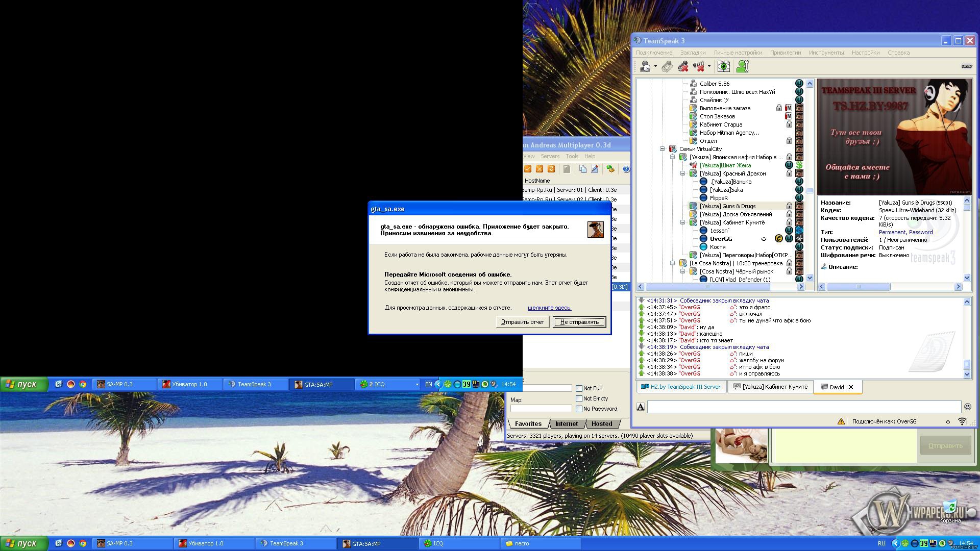Open the speakers mute dropdown arrow in TeamSpeak
980x551 pixels.
tap(709, 66)
